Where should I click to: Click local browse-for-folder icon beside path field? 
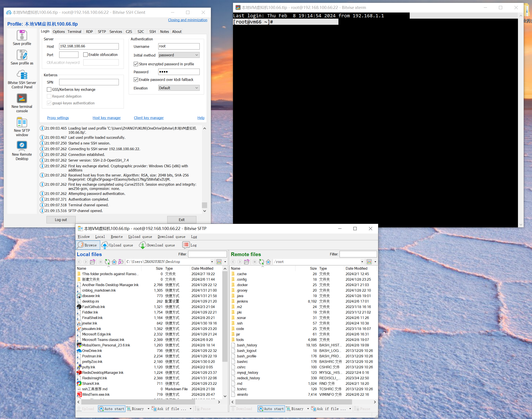point(121,262)
